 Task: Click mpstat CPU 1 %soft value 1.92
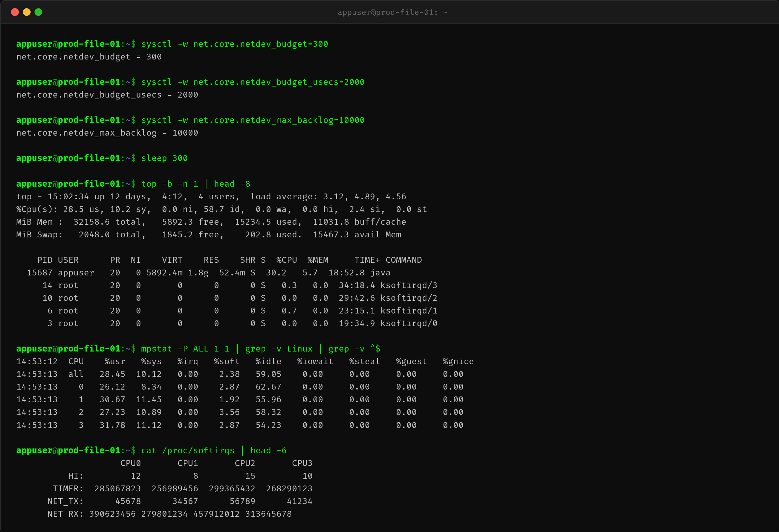tap(230, 400)
